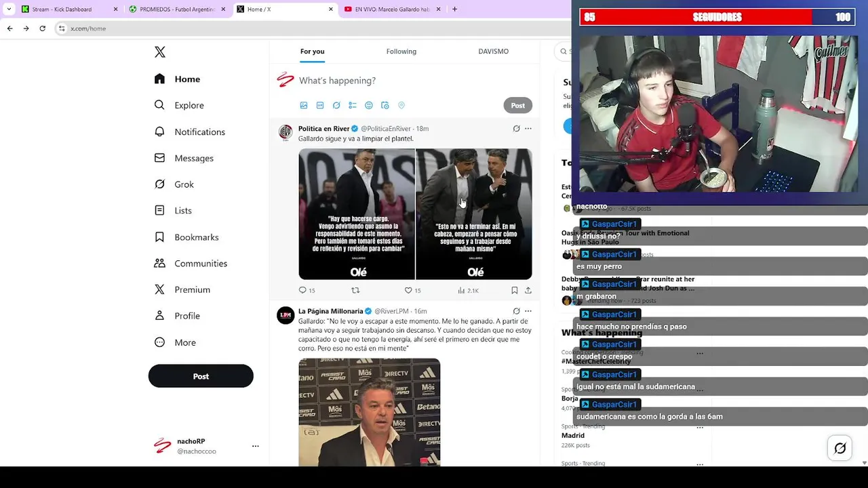Add a poll to new post
The width and height of the screenshot is (868, 488).
tap(353, 105)
